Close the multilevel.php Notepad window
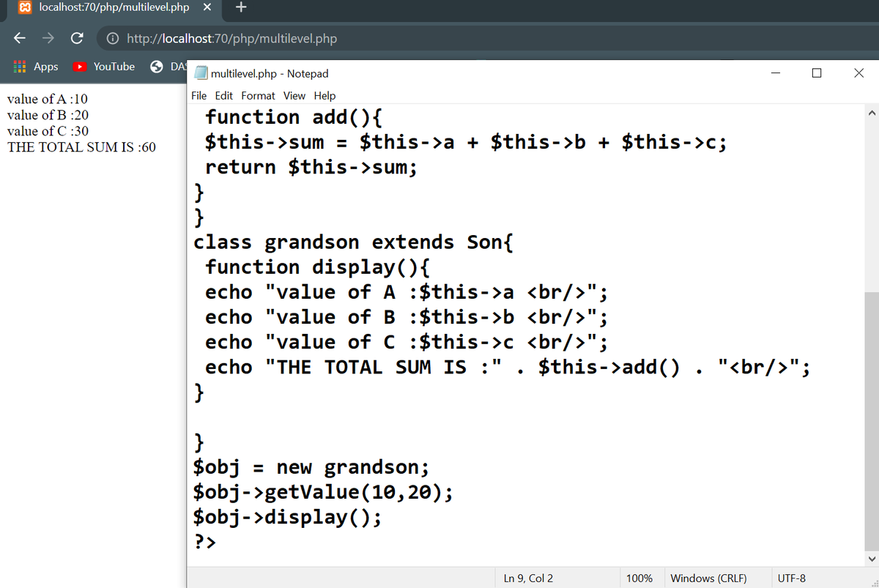Image resolution: width=879 pixels, height=588 pixels. pos(858,73)
